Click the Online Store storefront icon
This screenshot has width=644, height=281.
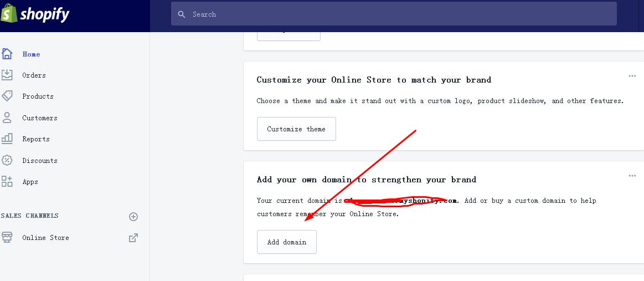(x=7, y=237)
